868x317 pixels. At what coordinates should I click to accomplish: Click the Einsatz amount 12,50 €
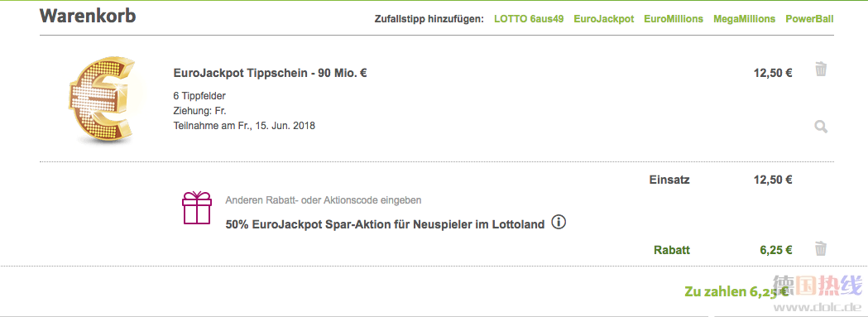click(x=773, y=180)
